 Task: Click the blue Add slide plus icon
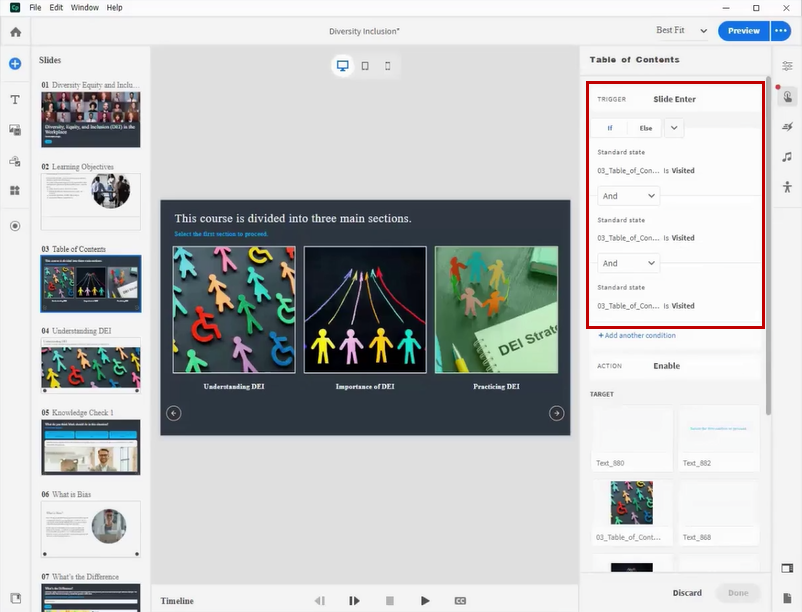click(15, 63)
